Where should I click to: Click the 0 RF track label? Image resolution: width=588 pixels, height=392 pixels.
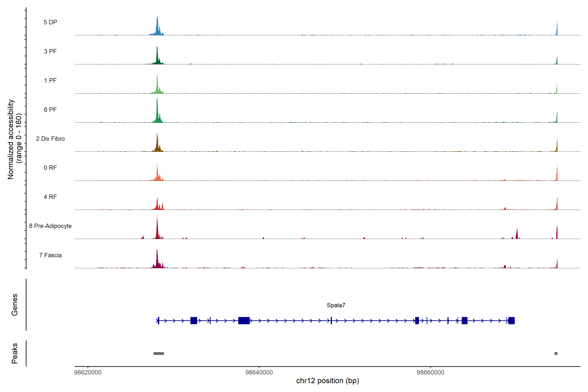pyautogui.click(x=50, y=168)
